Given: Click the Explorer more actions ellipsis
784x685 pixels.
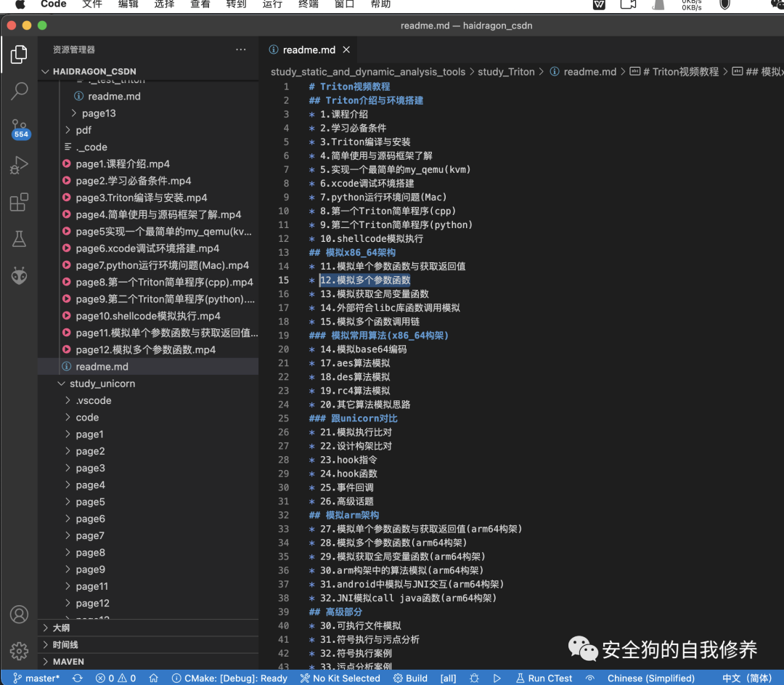Looking at the screenshot, I should coord(240,49).
